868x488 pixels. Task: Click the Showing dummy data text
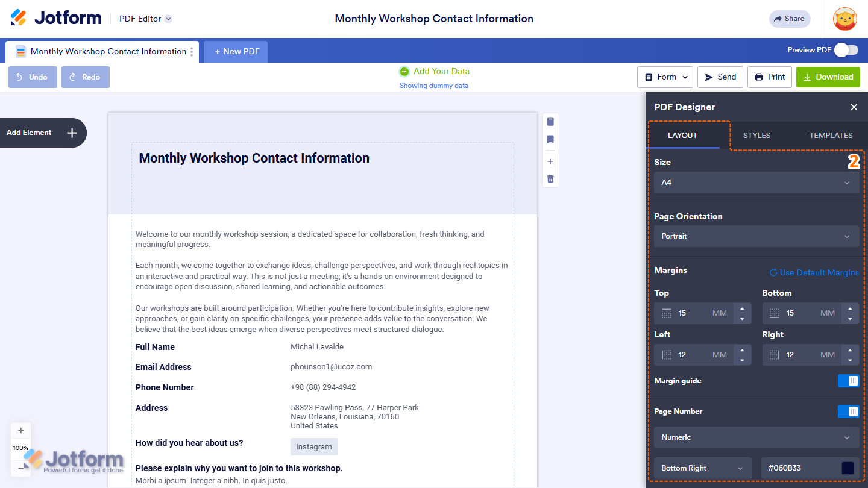tap(434, 86)
